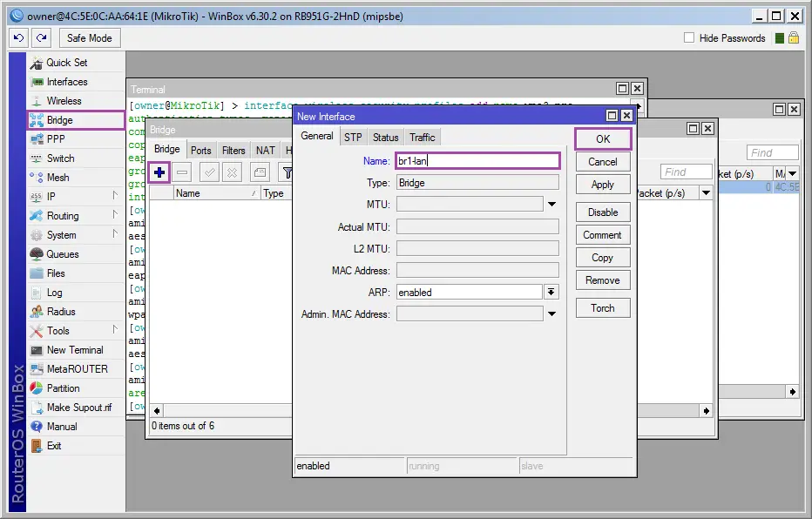Click the Type column header in Bridge list

[276, 193]
